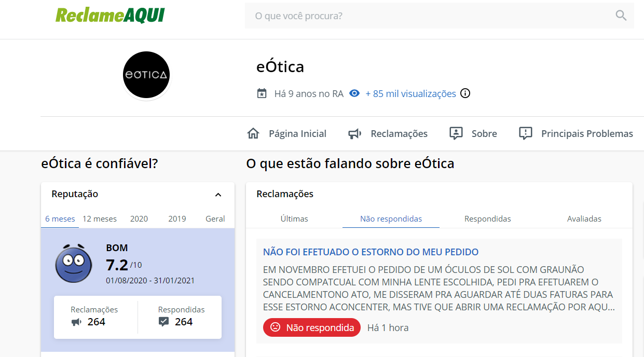Click the megaphone icon for Reclamações

click(x=355, y=134)
